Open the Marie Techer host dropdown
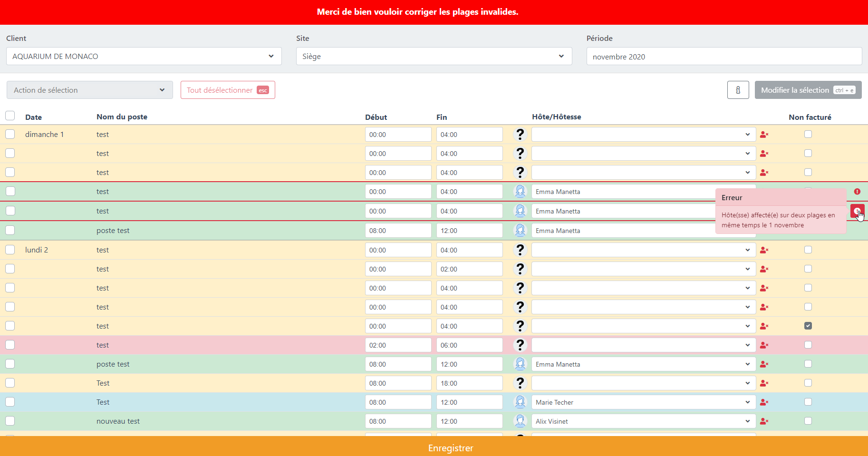 click(643, 402)
